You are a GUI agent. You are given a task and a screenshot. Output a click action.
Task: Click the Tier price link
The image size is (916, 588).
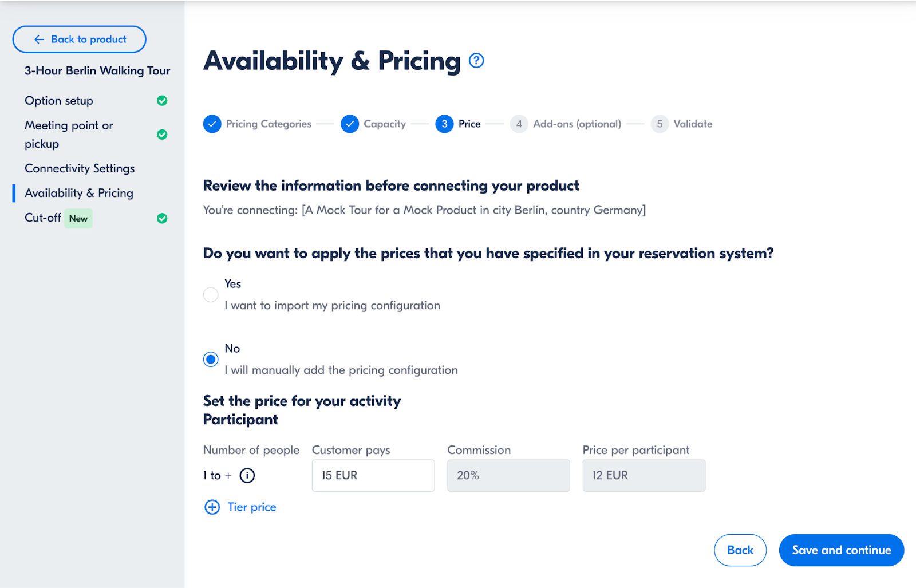[x=252, y=507]
